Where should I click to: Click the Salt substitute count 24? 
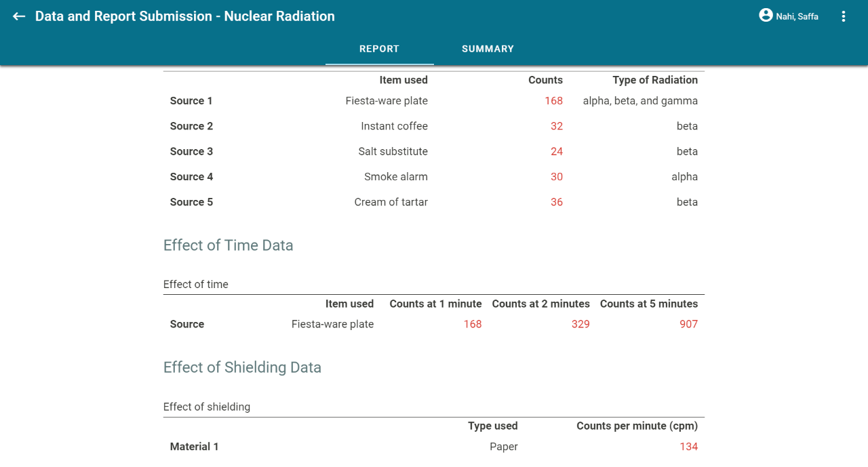coord(557,151)
